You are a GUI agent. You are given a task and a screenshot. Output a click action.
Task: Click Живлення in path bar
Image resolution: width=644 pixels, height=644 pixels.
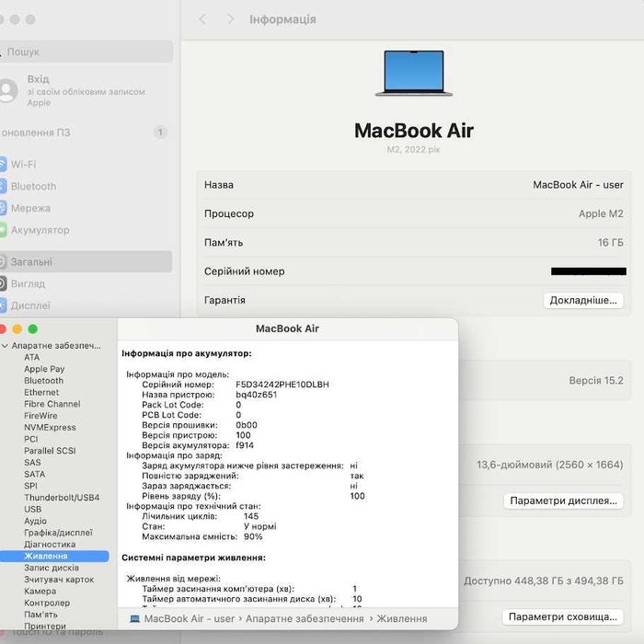[402, 618]
